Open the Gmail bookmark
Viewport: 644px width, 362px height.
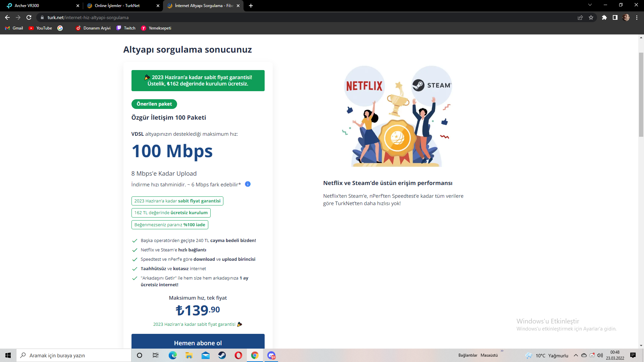point(14,28)
